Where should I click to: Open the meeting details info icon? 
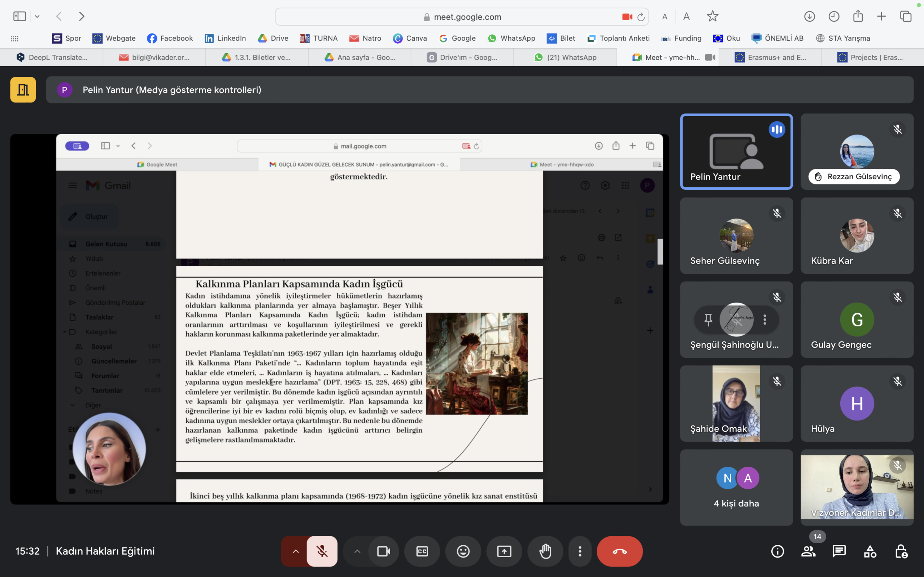(777, 551)
